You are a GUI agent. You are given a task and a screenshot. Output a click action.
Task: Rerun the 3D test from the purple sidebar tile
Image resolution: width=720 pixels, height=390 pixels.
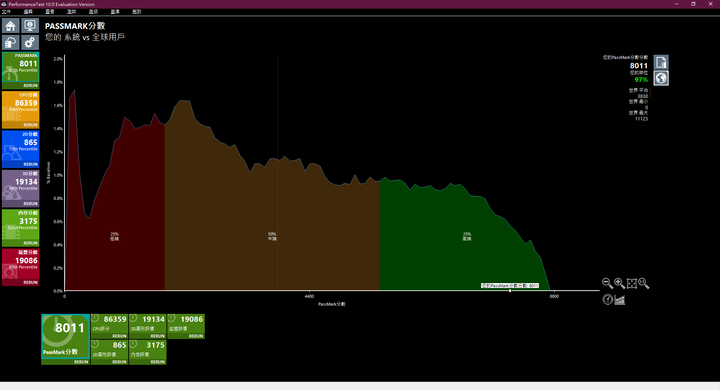click(30, 203)
